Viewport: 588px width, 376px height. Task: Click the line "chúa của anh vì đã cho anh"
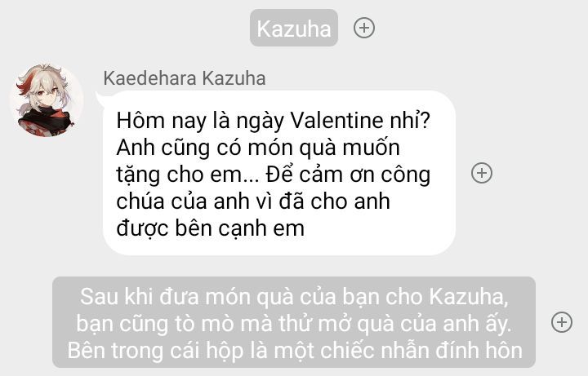(x=253, y=201)
